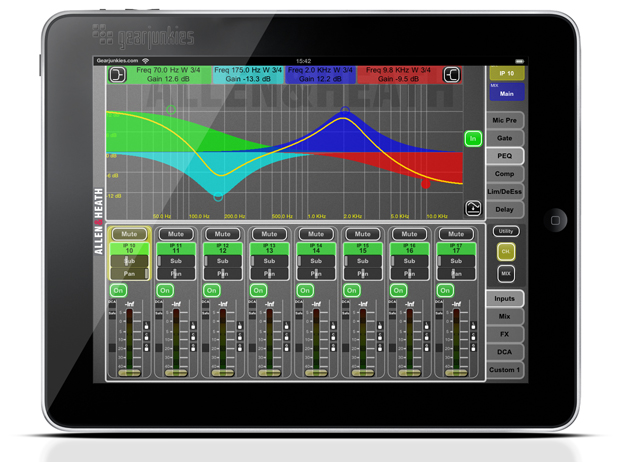Select the CH mode button
The height and width of the screenshot is (462, 630).
[506, 251]
